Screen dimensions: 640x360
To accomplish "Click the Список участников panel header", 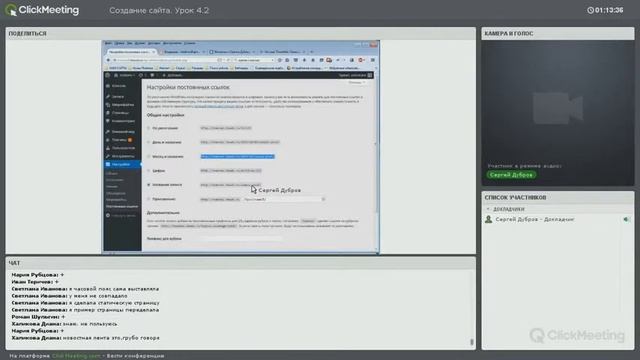I will tap(558, 198).
